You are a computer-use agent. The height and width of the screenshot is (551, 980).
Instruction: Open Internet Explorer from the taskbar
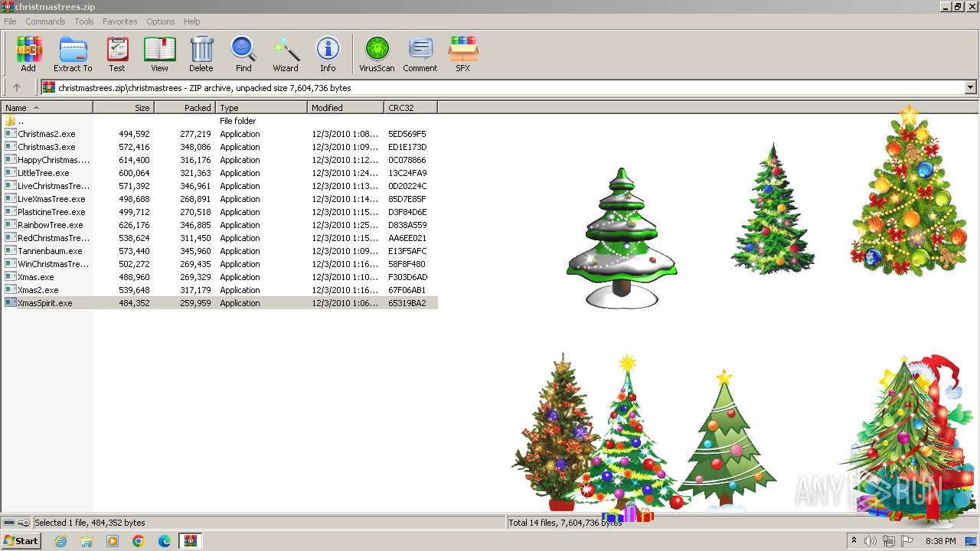coord(60,541)
